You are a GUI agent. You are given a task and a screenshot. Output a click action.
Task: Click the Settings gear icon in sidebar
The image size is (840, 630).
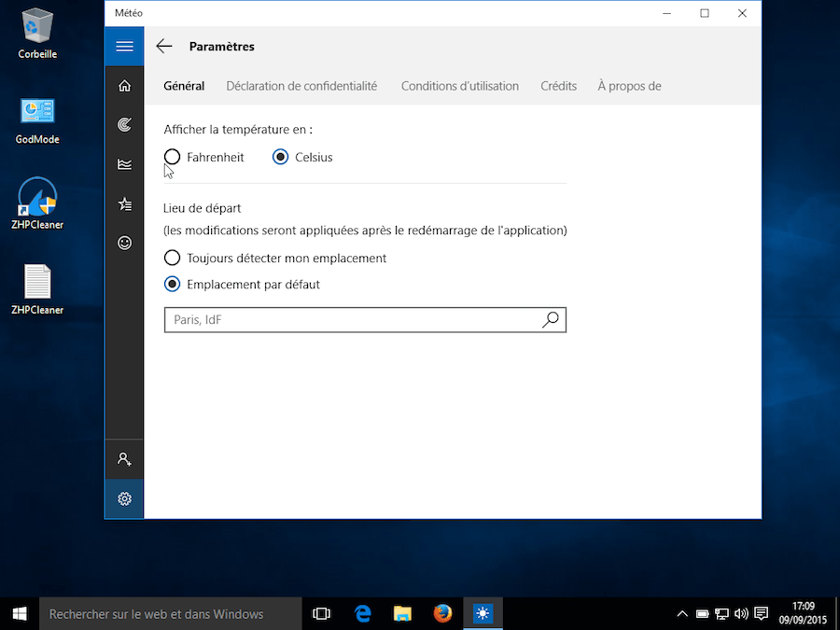124,498
